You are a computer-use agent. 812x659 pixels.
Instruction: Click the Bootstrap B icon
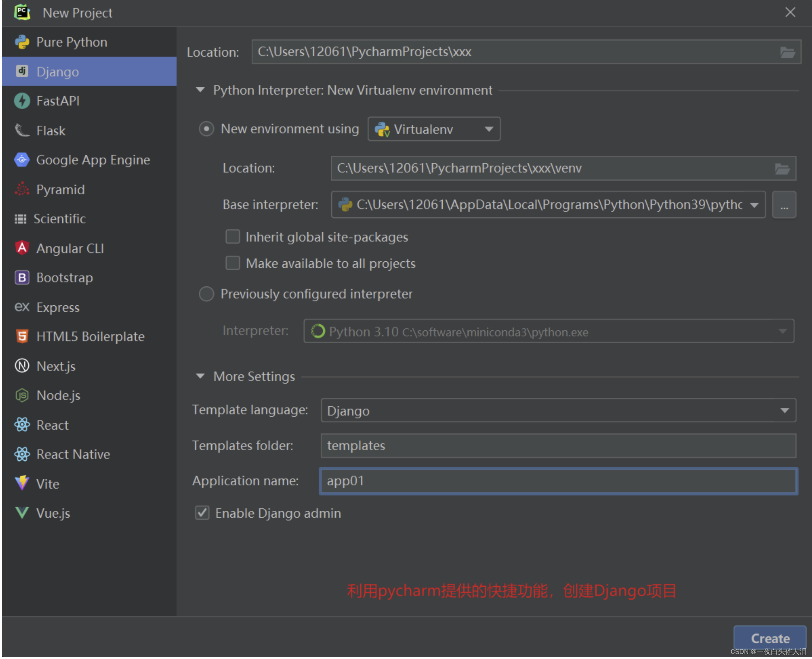coord(22,277)
